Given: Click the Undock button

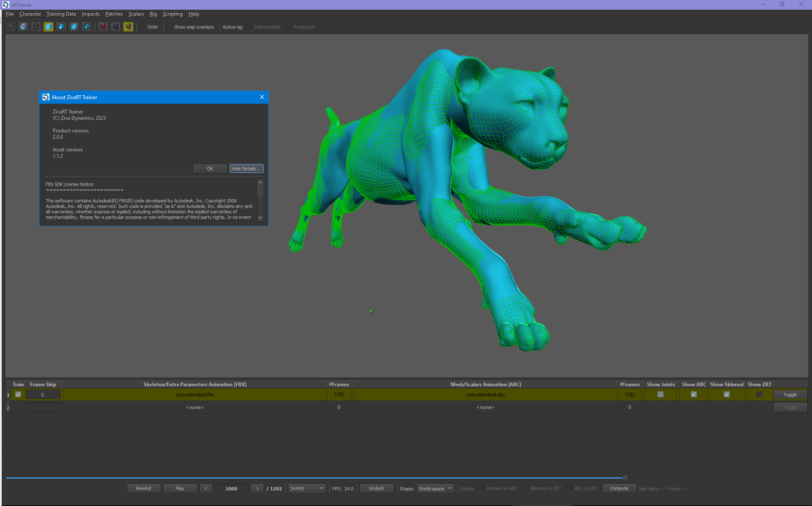Looking at the screenshot, I should pos(376,488).
